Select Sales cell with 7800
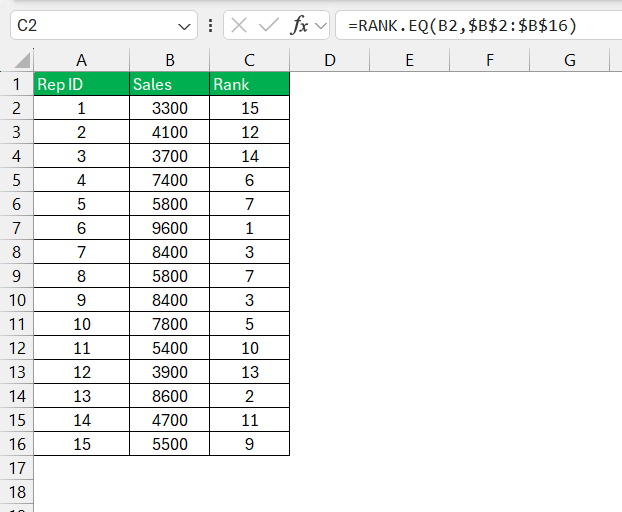622x512 pixels. click(x=169, y=324)
